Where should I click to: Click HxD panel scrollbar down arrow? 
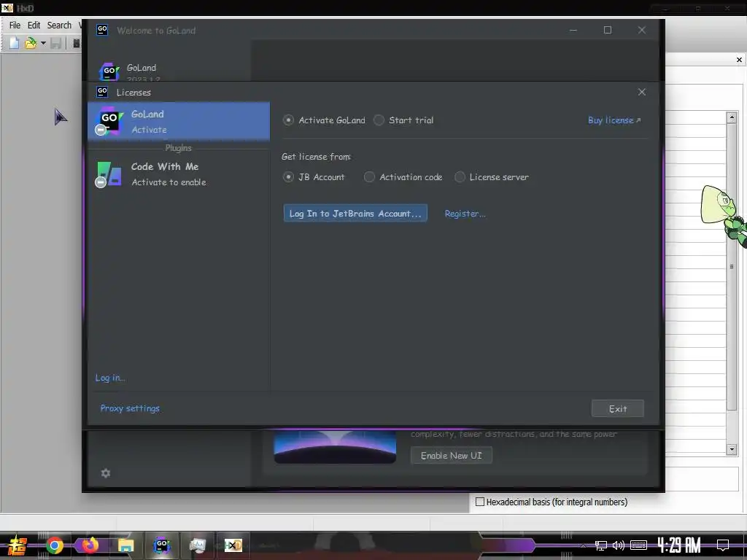(x=732, y=449)
